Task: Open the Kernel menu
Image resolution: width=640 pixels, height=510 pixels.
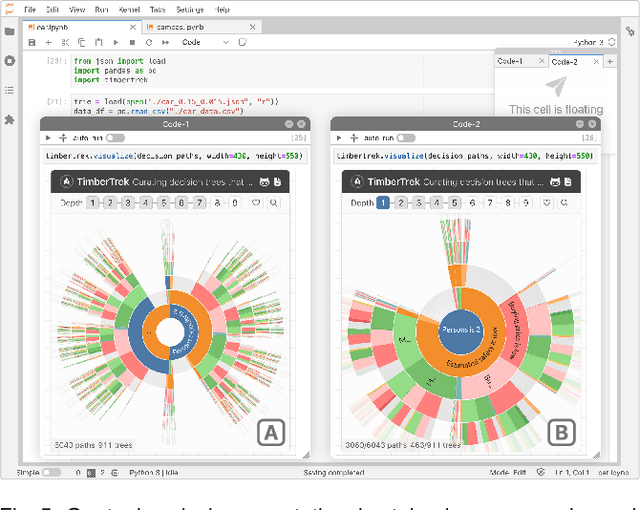Action: (x=129, y=9)
